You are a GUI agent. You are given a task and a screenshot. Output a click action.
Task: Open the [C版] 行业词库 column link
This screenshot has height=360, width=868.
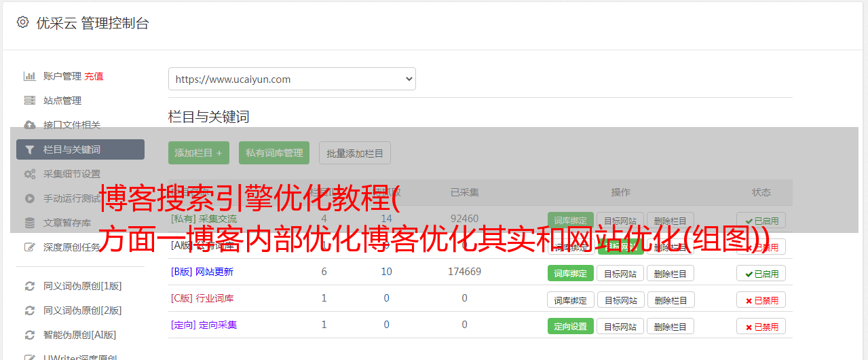point(202,298)
